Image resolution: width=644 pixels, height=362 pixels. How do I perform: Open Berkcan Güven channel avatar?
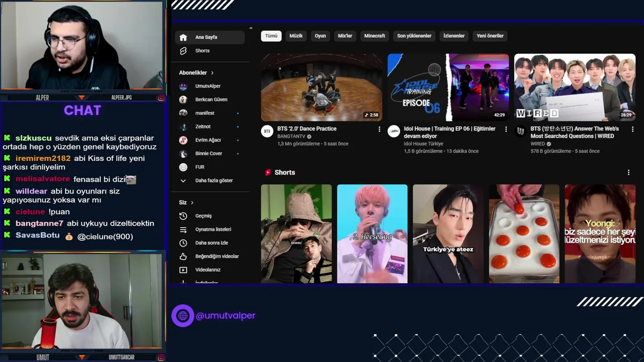click(x=183, y=100)
